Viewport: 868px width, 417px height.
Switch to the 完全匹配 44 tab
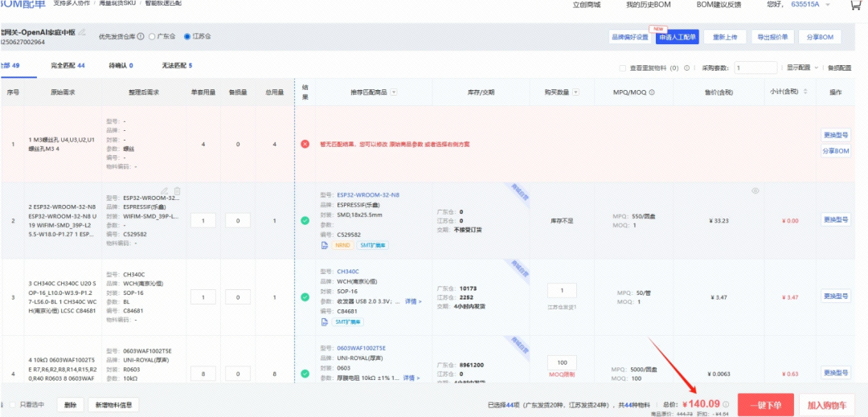68,65
